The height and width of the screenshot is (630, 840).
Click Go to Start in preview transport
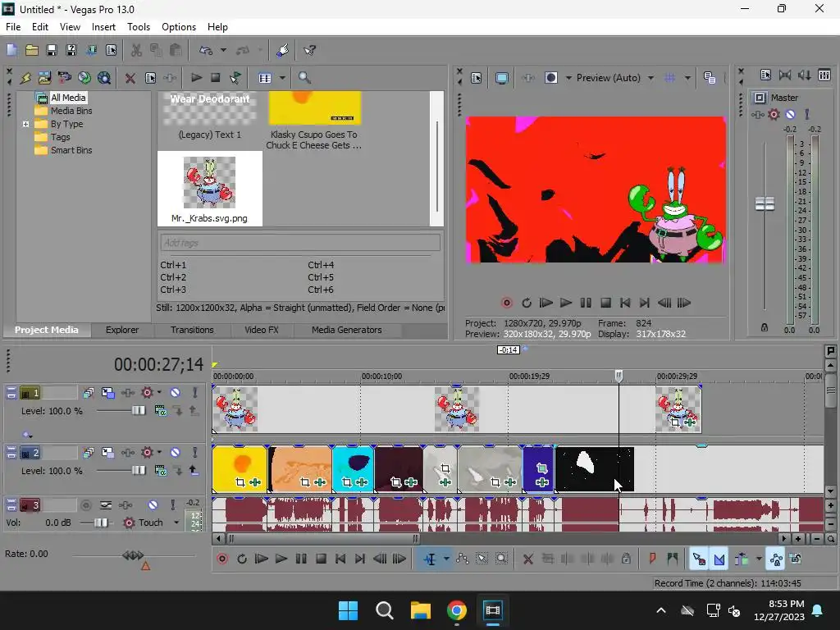click(x=624, y=304)
